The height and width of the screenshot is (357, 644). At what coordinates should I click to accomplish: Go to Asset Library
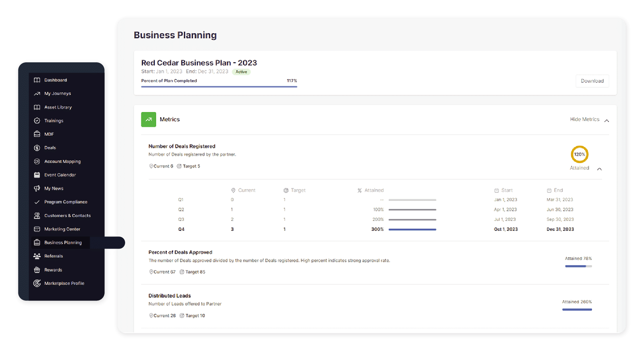coord(58,107)
